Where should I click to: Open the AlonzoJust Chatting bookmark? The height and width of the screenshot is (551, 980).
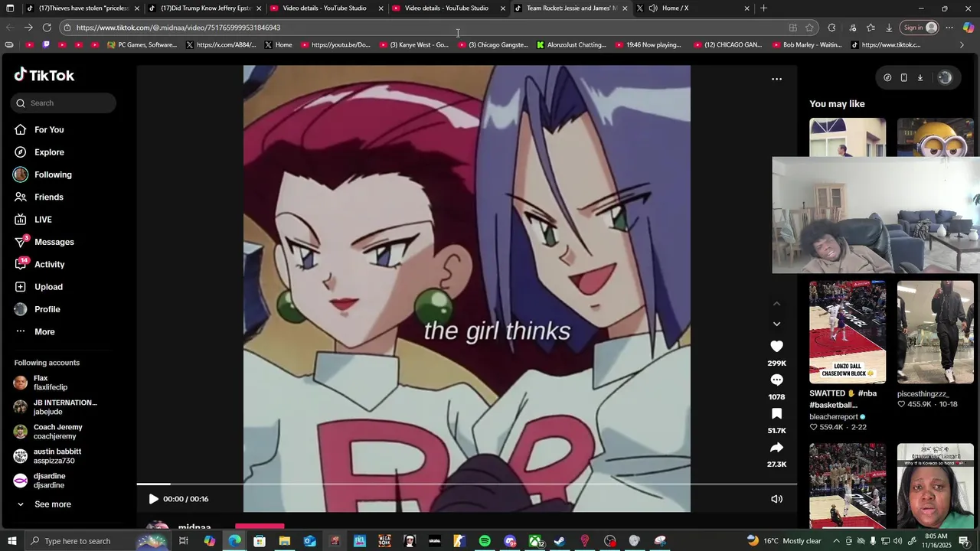pyautogui.click(x=571, y=45)
